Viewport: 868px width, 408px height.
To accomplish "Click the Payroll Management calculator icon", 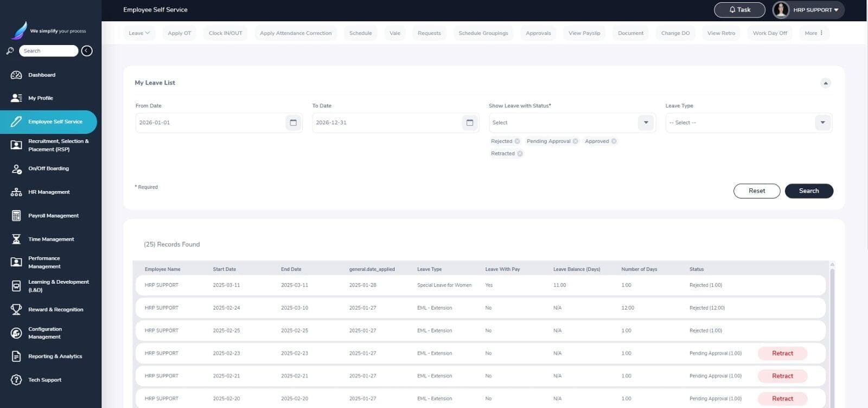I will [x=16, y=215].
